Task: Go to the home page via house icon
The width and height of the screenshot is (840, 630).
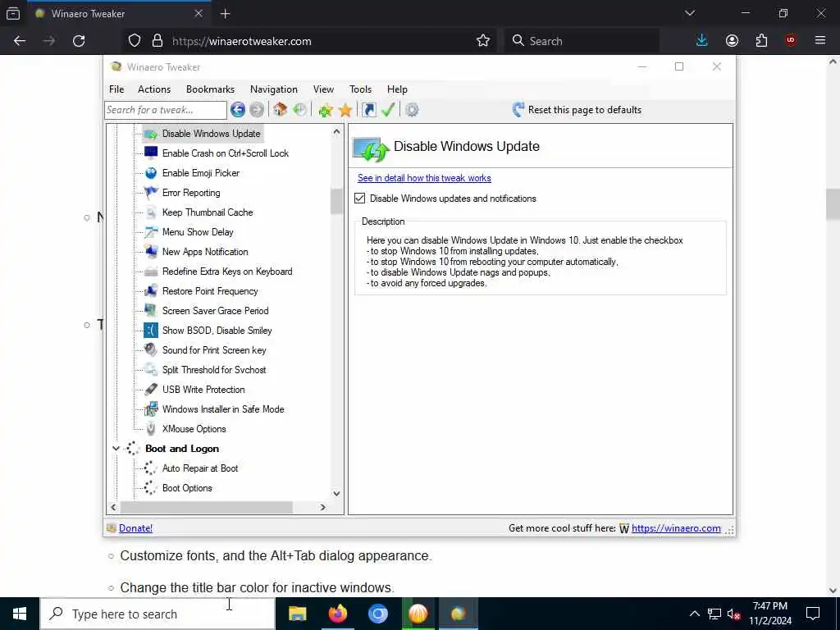Action: click(x=281, y=110)
